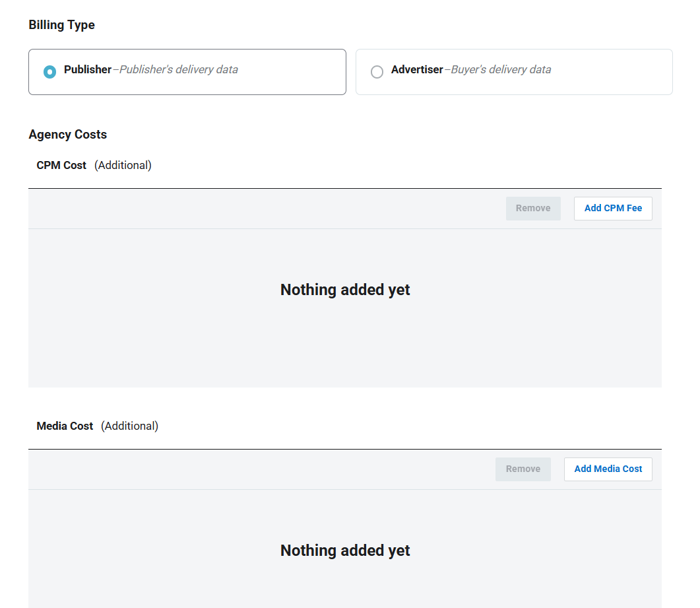Screen dimensions: 700x608
Task: Select the Advertiser radio button
Action: pyautogui.click(x=377, y=71)
